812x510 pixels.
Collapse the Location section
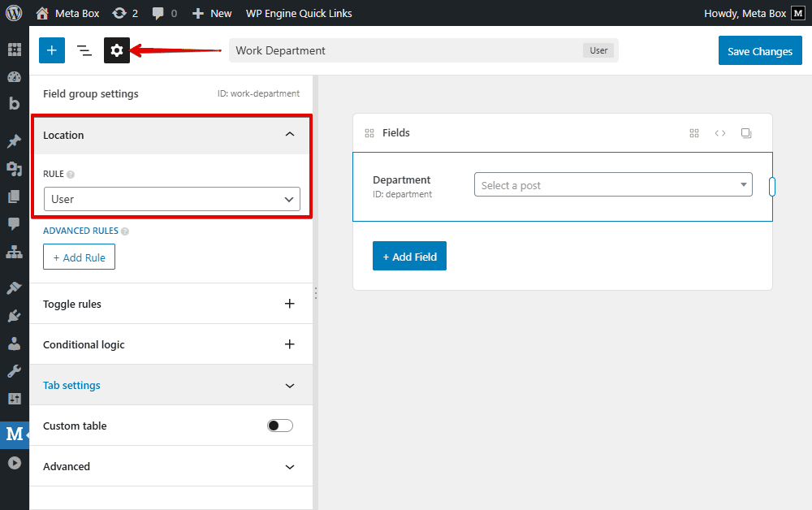coord(290,135)
